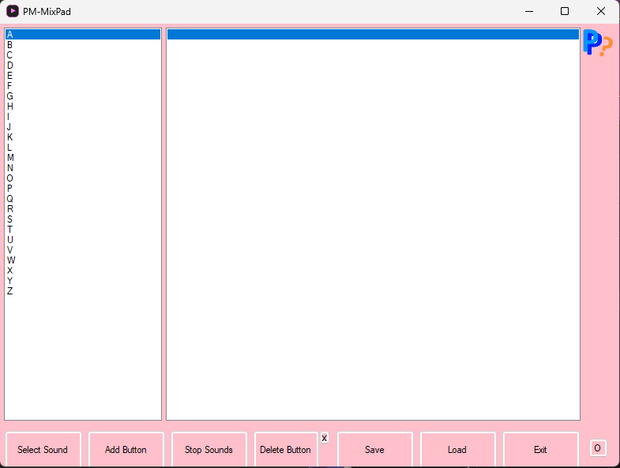Image resolution: width=620 pixels, height=468 pixels.
Task: Select letter P in the list
Action: pos(83,189)
